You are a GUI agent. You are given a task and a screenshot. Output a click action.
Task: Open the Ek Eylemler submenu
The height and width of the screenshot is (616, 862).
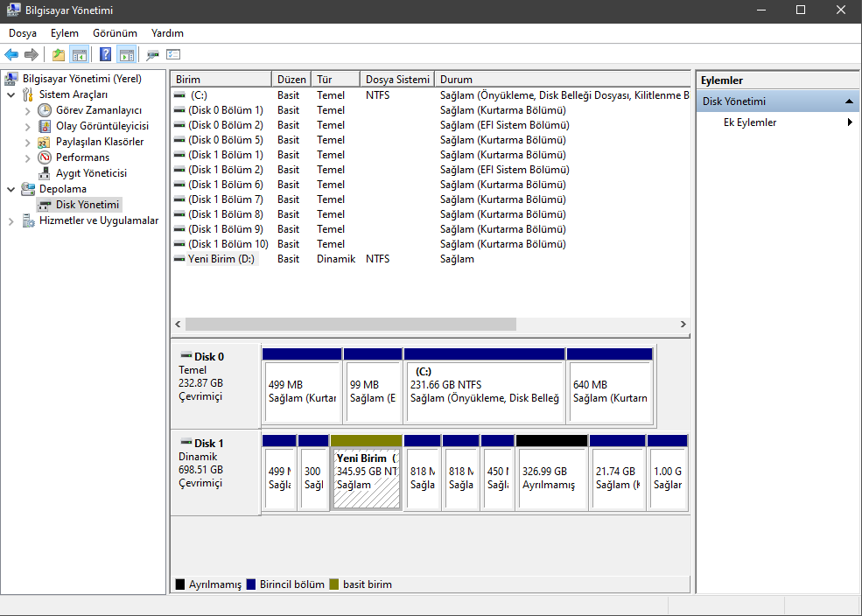coord(750,122)
